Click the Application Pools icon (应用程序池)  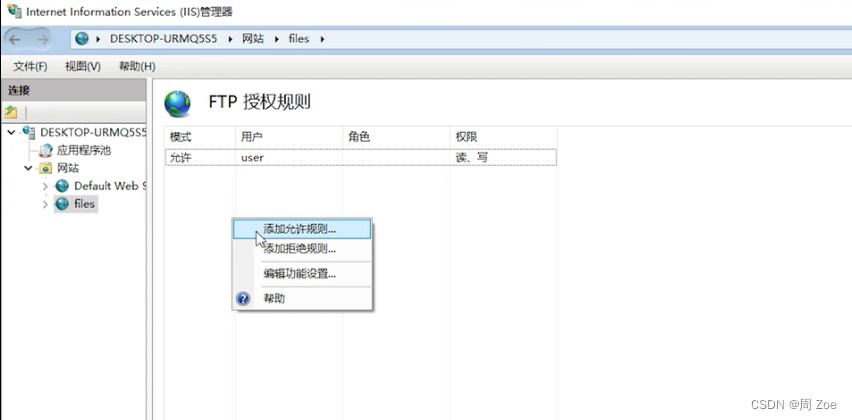pos(46,151)
